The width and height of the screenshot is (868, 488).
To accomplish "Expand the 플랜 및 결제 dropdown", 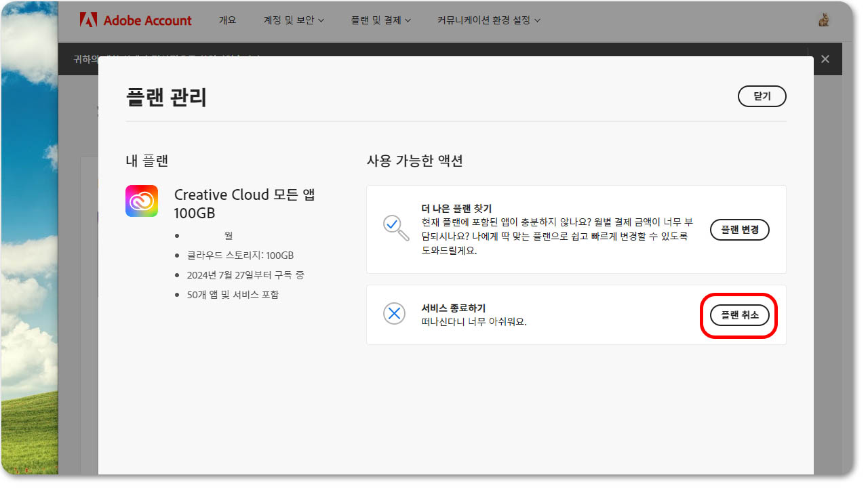I will click(x=381, y=20).
